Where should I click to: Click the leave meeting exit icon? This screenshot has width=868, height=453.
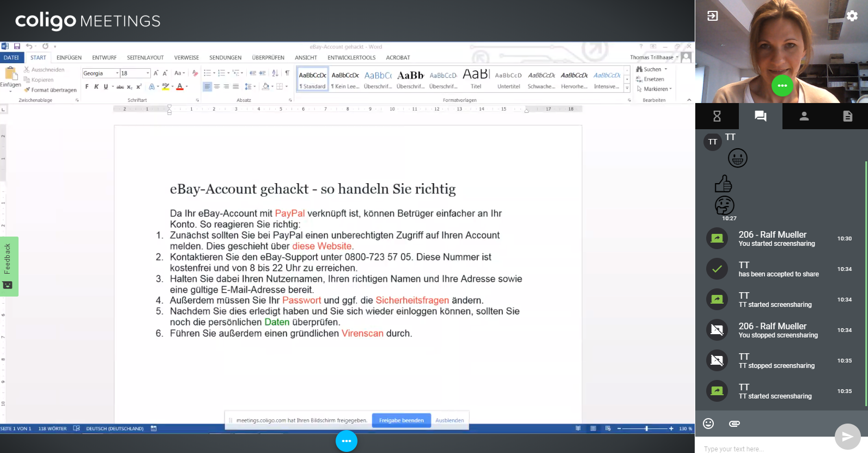click(713, 16)
